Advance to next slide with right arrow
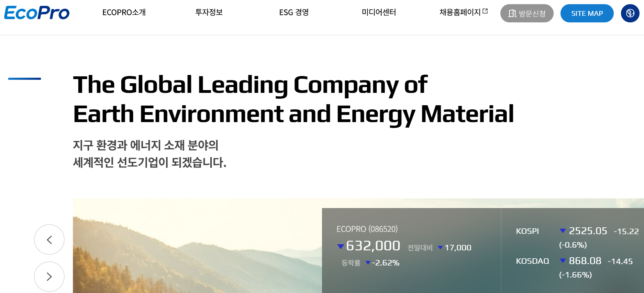Screen dimensions: 644x293 point(49,276)
